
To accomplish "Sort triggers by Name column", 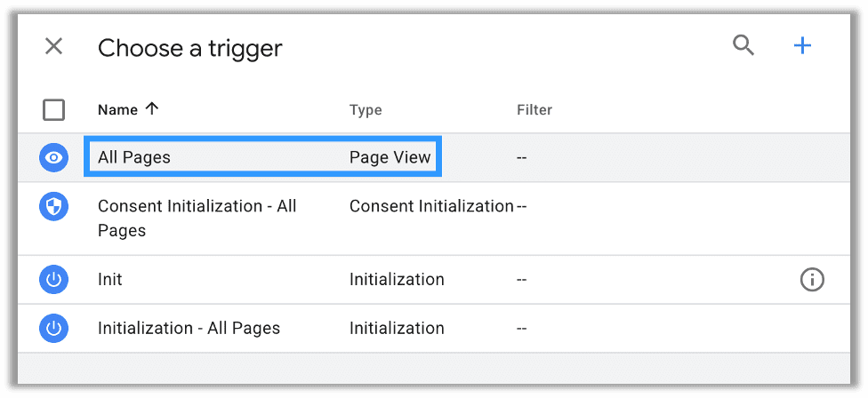I will [x=117, y=110].
